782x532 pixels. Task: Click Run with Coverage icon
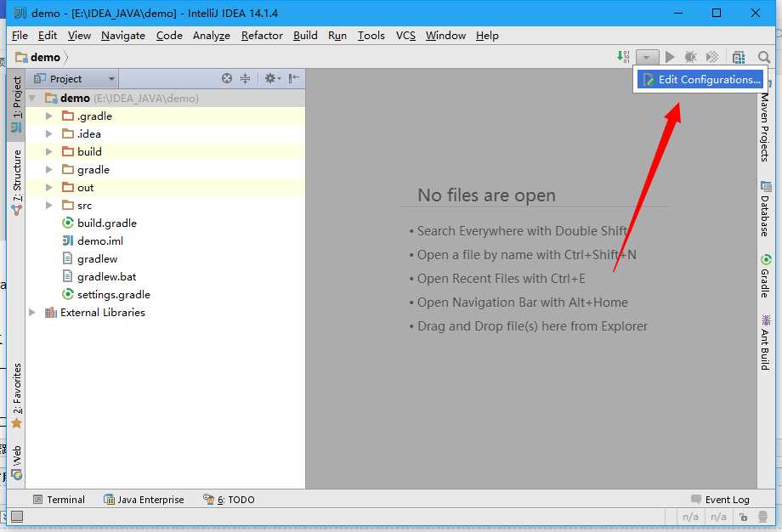[x=712, y=57]
